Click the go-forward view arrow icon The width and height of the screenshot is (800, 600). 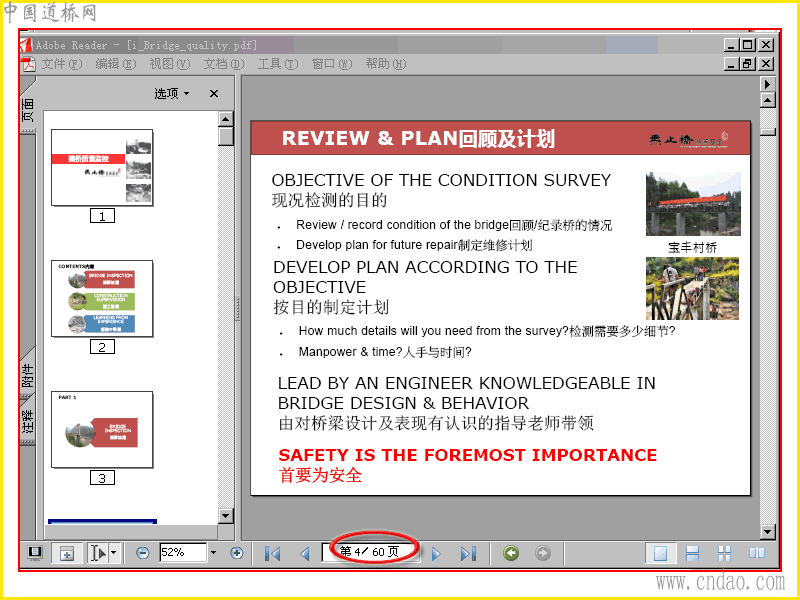click(543, 553)
